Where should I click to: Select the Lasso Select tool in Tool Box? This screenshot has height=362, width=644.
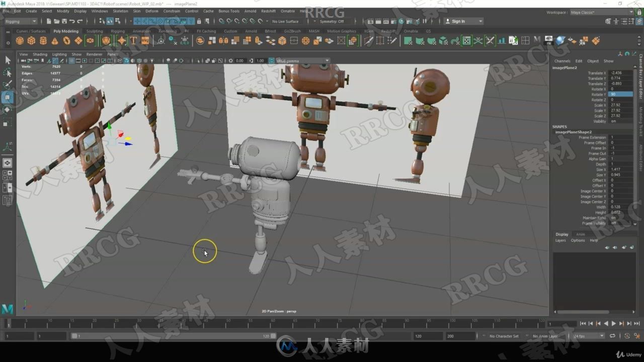click(8, 72)
